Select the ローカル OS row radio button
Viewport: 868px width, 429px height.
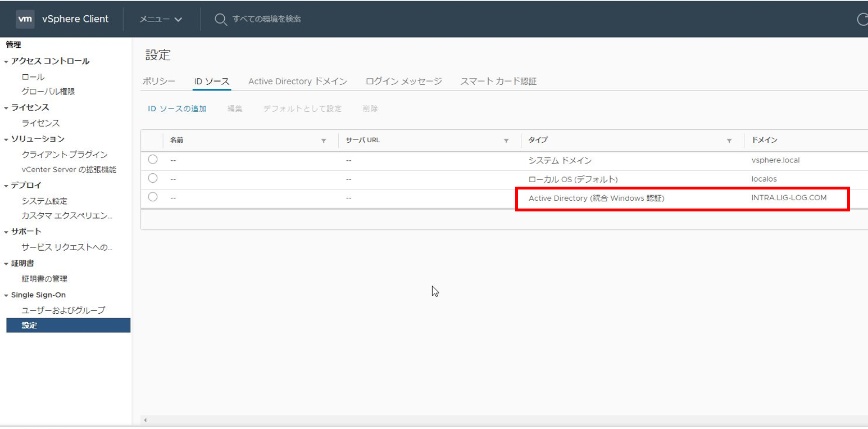153,178
